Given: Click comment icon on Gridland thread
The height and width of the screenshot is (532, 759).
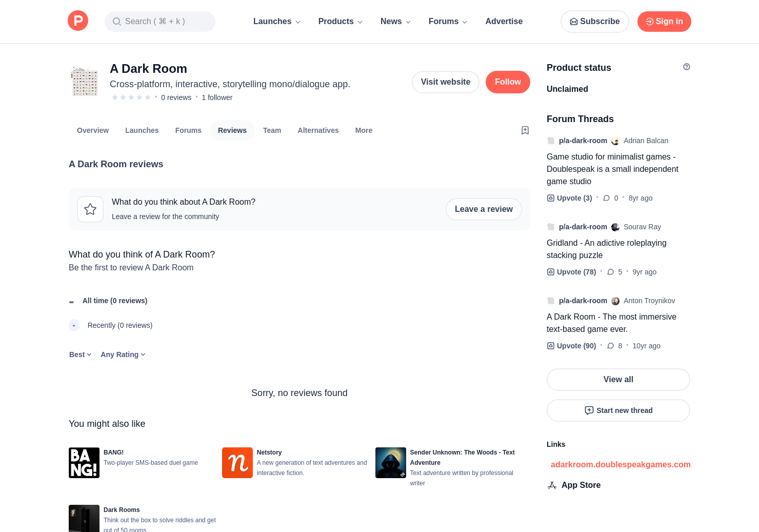Looking at the screenshot, I should click(610, 272).
